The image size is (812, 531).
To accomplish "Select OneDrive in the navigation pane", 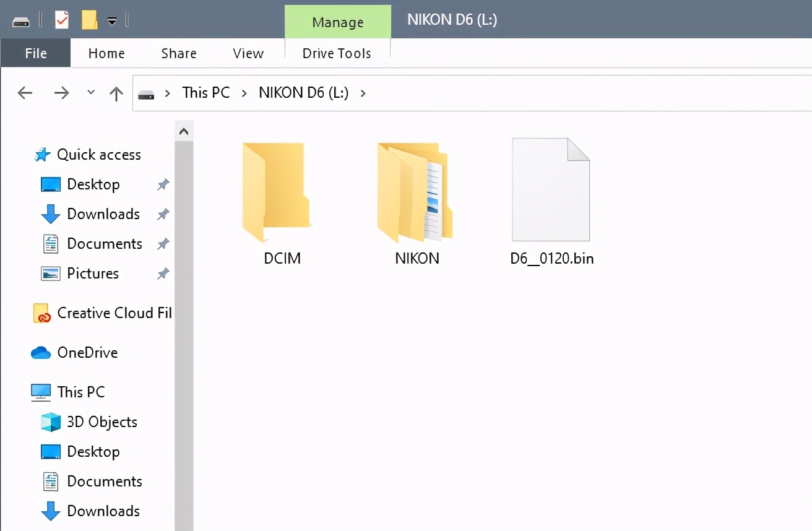I will click(74, 353).
